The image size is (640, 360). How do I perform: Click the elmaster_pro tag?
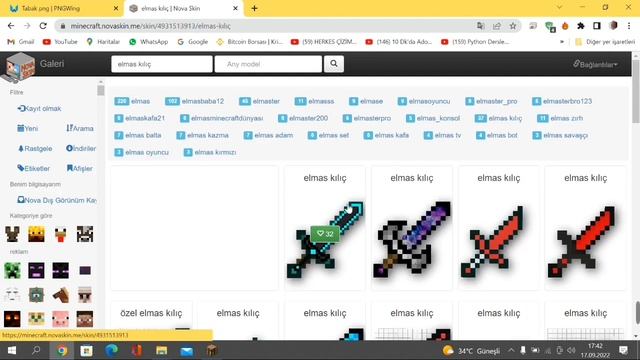(x=491, y=101)
